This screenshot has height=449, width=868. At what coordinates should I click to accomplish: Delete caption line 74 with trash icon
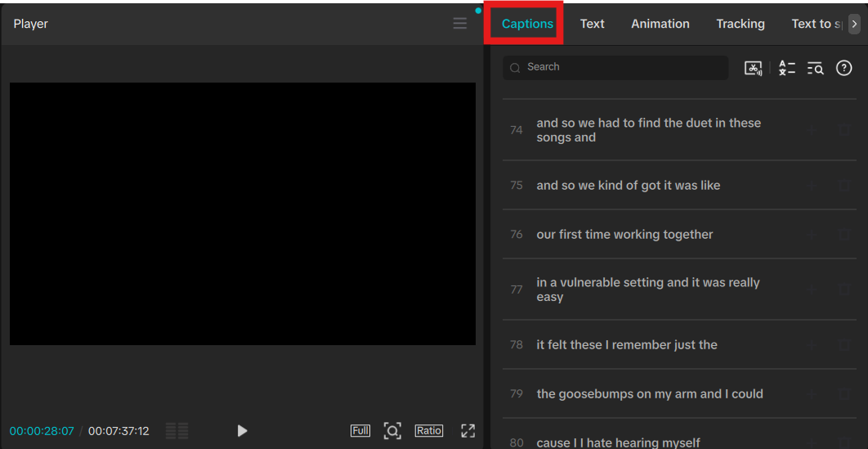[x=844, y=130]
